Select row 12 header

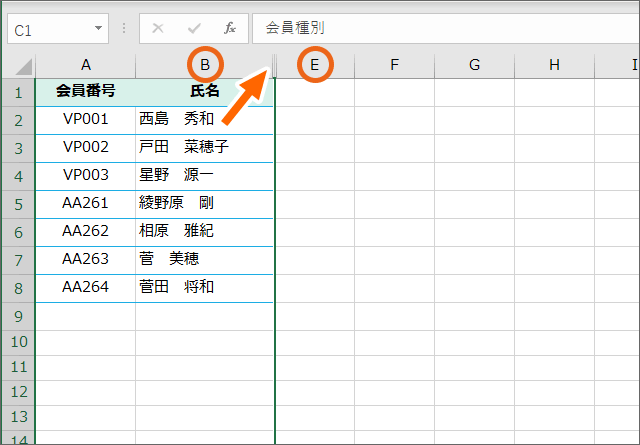click(19, 393)
